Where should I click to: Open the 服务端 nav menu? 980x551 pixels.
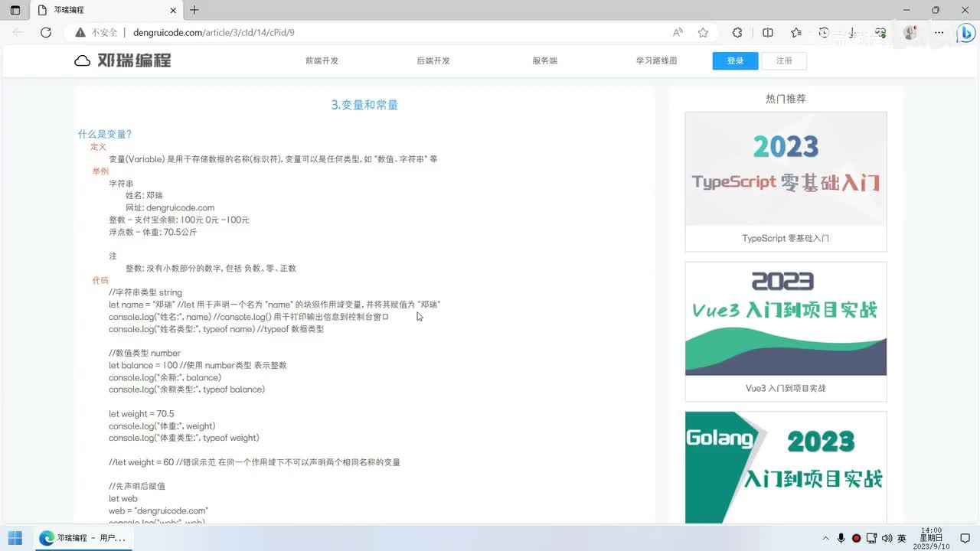pyautogui.click(x=545, y=60)
